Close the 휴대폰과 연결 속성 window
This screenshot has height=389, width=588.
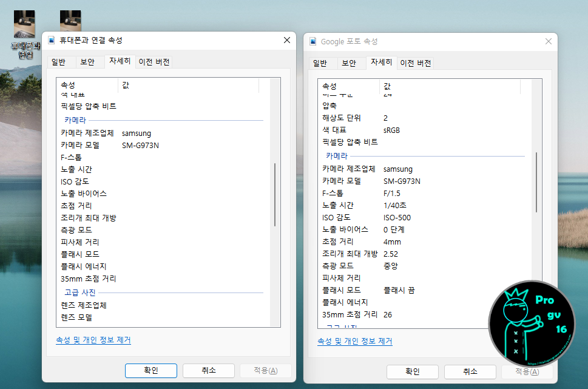point(287,40)
